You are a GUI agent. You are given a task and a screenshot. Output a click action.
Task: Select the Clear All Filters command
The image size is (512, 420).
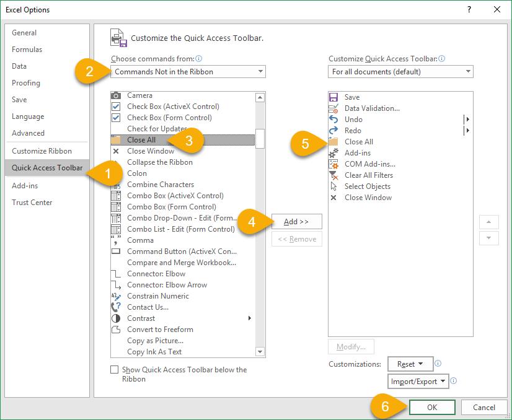pos(368,175)
